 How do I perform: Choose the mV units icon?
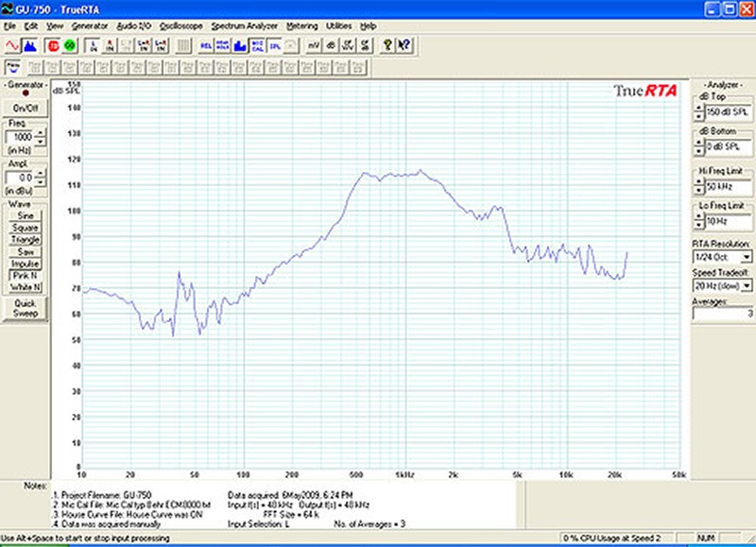(x=314, y=45)
